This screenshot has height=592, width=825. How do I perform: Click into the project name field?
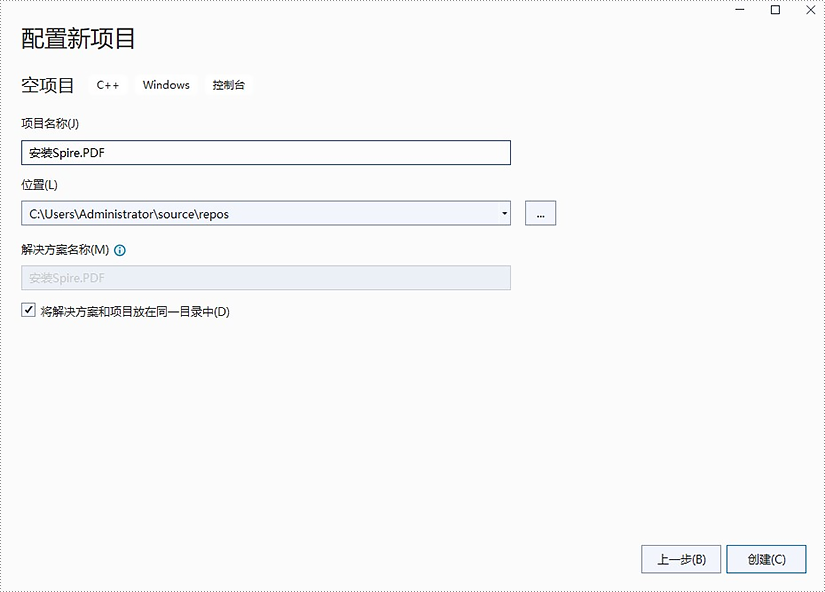pyautogui.click(x=266, y=153)
